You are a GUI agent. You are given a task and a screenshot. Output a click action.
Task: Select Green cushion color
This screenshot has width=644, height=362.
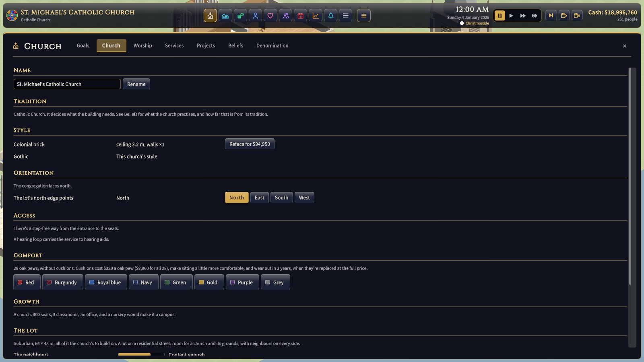point(176,282)
